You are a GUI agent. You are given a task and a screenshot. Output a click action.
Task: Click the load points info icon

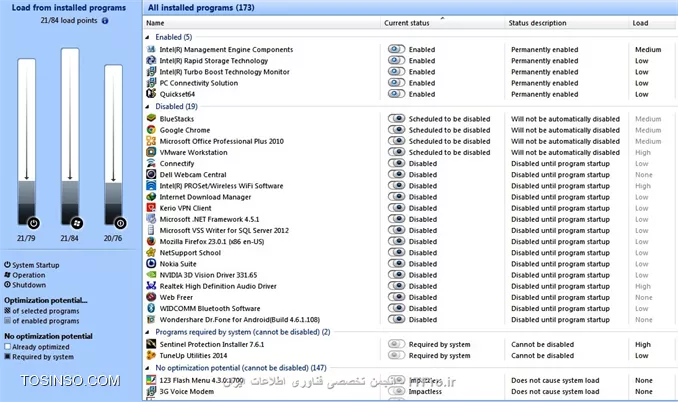pyautogui.click(x=105, y=20)
